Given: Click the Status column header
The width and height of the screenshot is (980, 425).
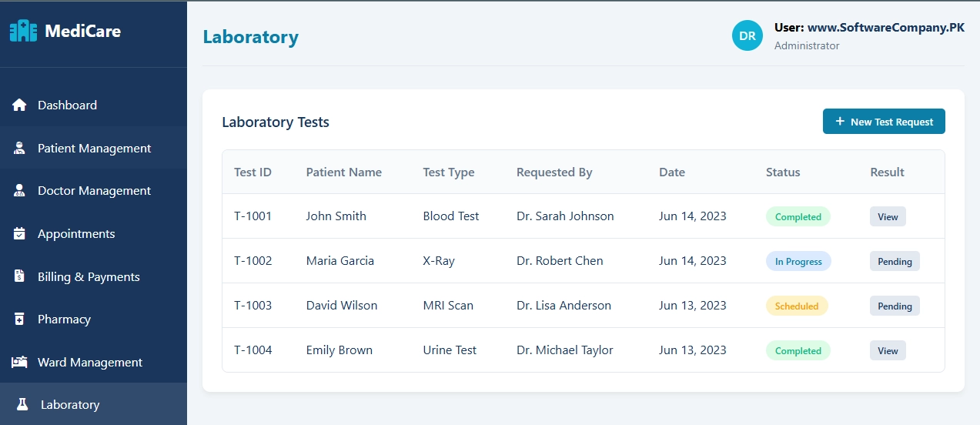Looking at the screenshot, I should [x=783, y=172].
